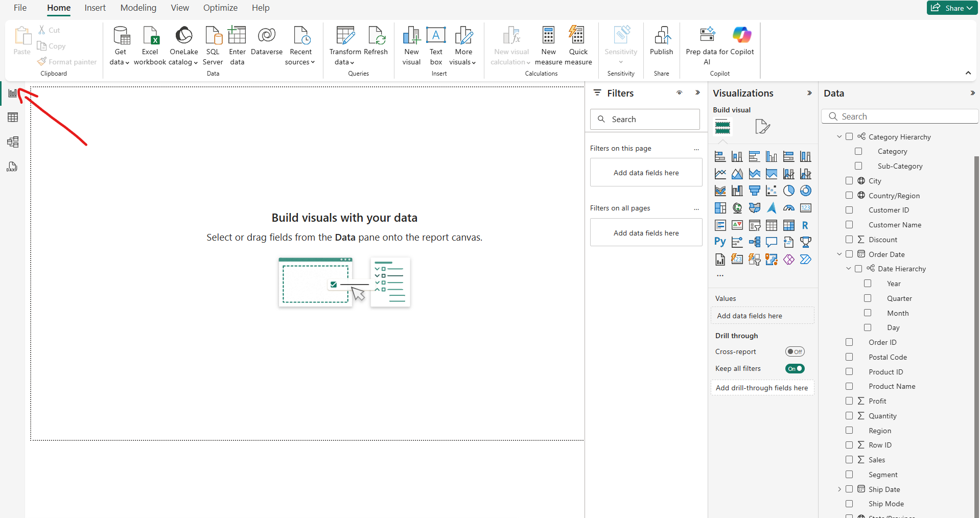
Task: Open Model view in left sidebar
Action: [13, 142]
